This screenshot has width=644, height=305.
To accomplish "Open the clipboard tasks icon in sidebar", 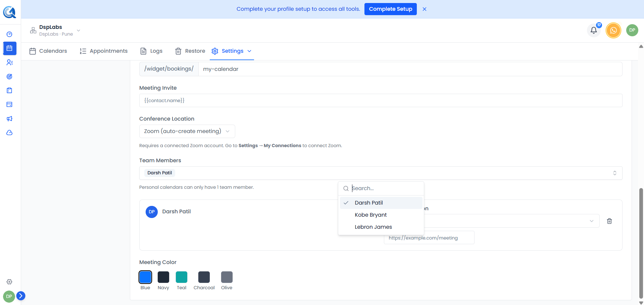I will (9, 90).
